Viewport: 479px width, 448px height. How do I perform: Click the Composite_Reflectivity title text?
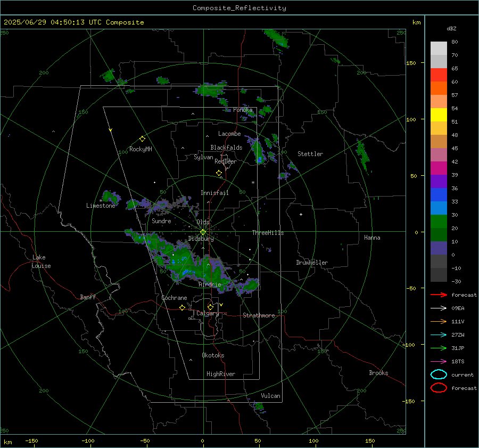pos(240,8)
